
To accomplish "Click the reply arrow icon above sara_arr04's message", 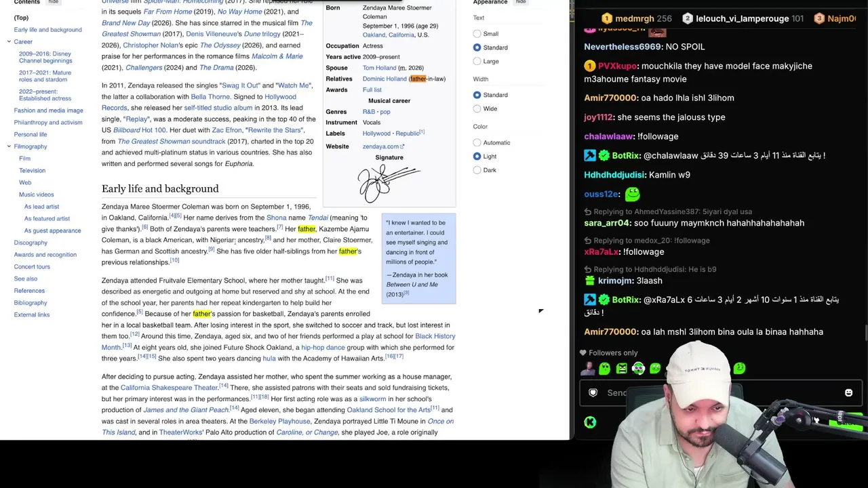I will [588, 211].
